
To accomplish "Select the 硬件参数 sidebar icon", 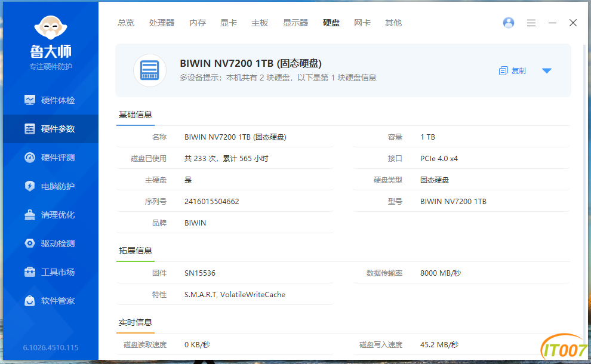I will [50, 128].
